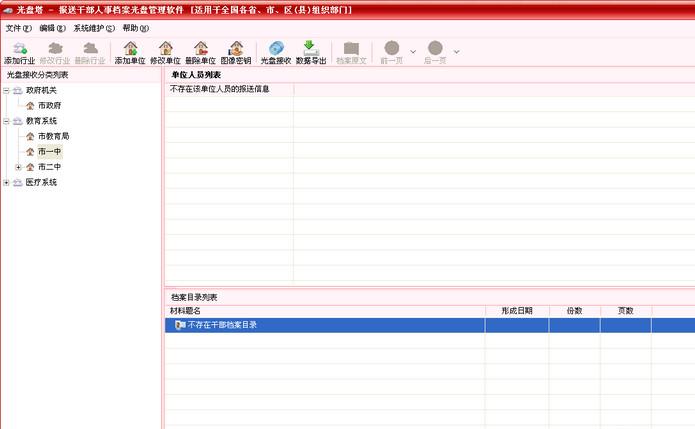This screenshot has height=429, width=695.
Task: Select 政府机关 in the category tree
Action: tap(41, 90)
